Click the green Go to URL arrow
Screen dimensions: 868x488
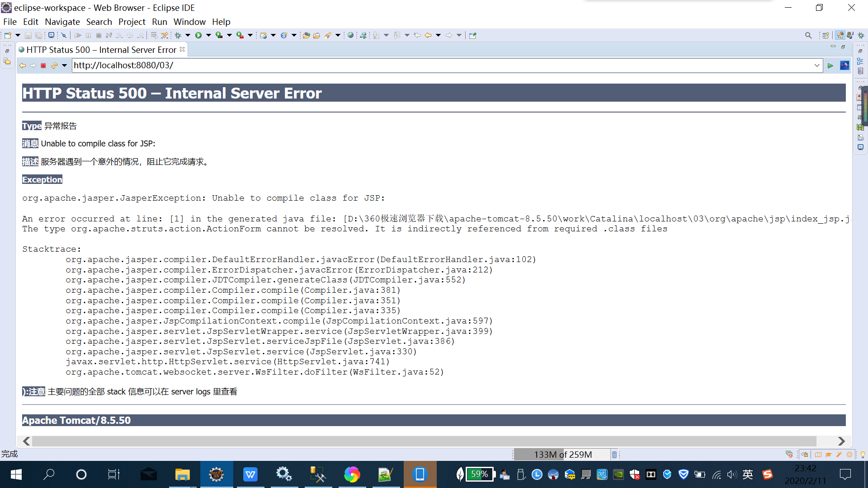[x=830, y=66]
